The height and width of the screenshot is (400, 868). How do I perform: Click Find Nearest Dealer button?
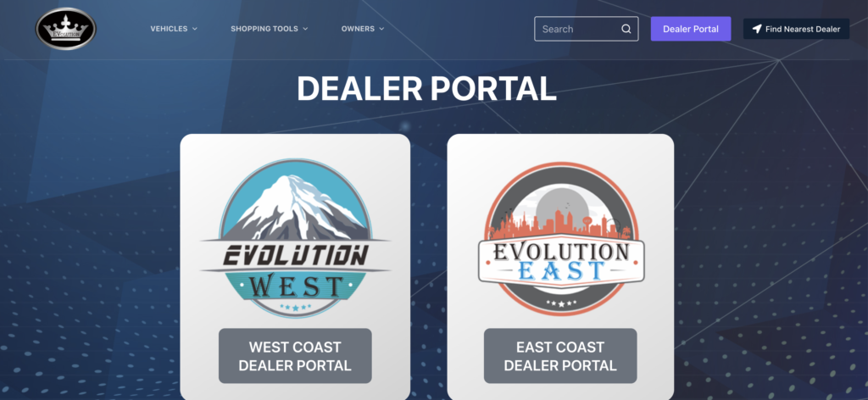click(796, 29)
